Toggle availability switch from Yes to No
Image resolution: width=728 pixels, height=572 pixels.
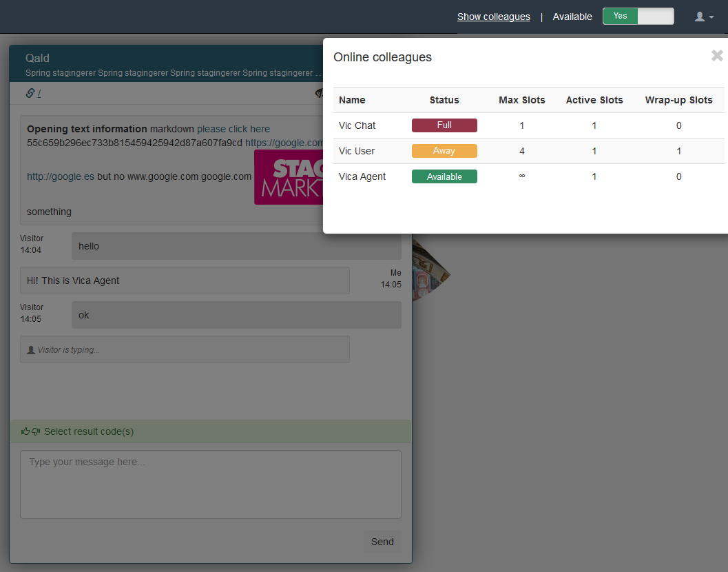tap(655, 16)
